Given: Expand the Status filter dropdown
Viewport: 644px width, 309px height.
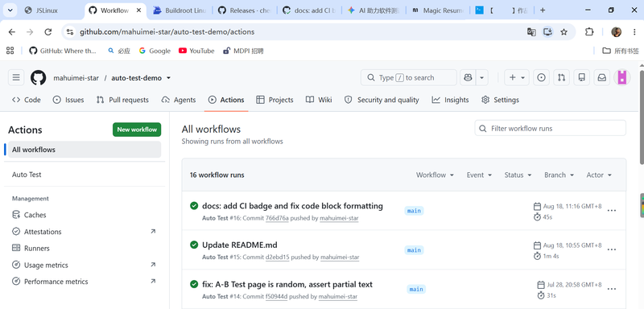Looking at the screenshot, I should (x=518, y=175).
